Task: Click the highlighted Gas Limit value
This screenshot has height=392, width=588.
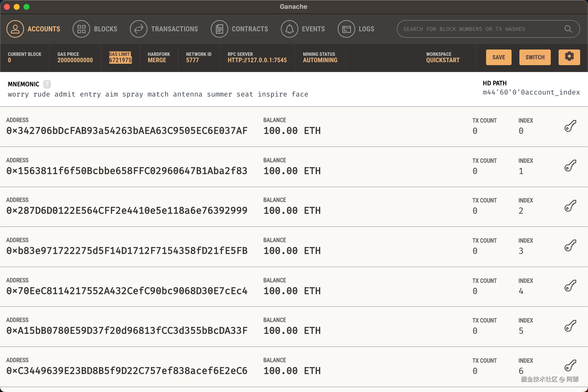Action: click(x=120, y=60)
